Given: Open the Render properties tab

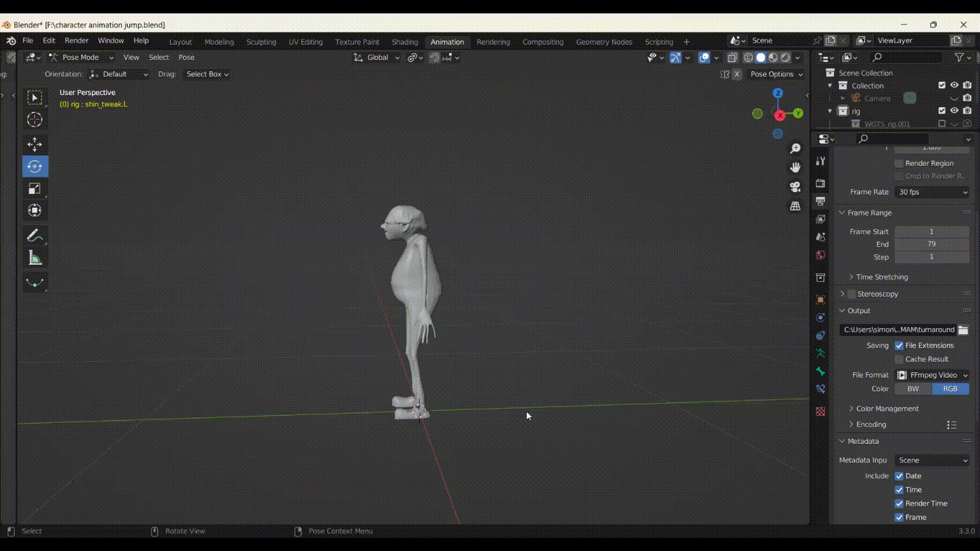Looking at the screenshot, I should tap(820, 184).
